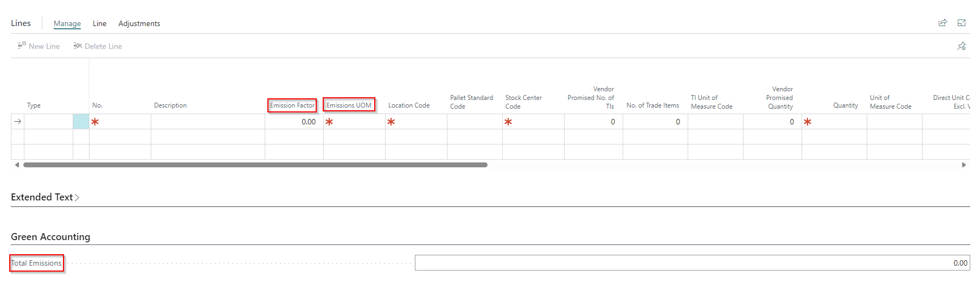Click the Emission Factor column header
The height and width of the screenshot is (289, 980).
click(x=292, y=105)
